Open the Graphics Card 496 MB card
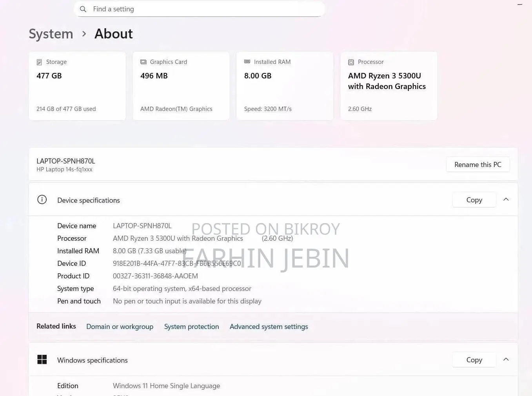The height and width of the screenshot is (396, 532). 181,86
